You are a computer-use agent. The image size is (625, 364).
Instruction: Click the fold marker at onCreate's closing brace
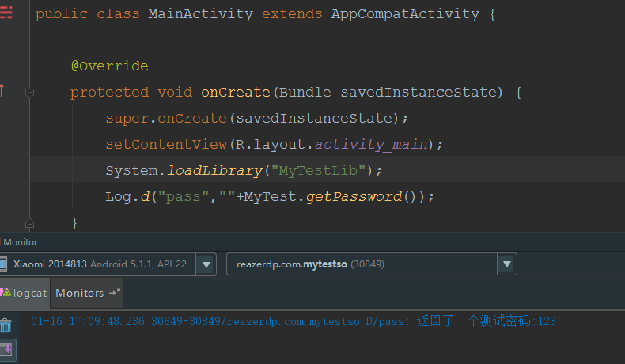pyautogui.click(x=29, y=223)
